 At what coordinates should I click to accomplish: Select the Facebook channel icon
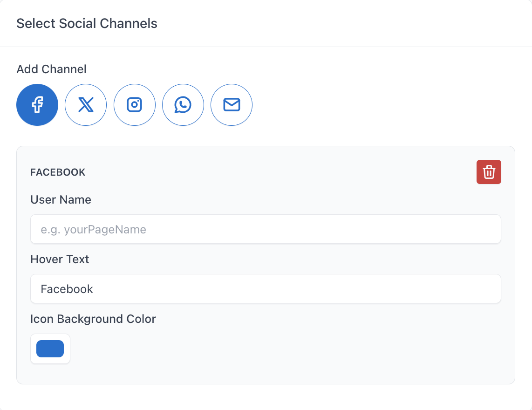pyautogui.click(x=37, y=105)
